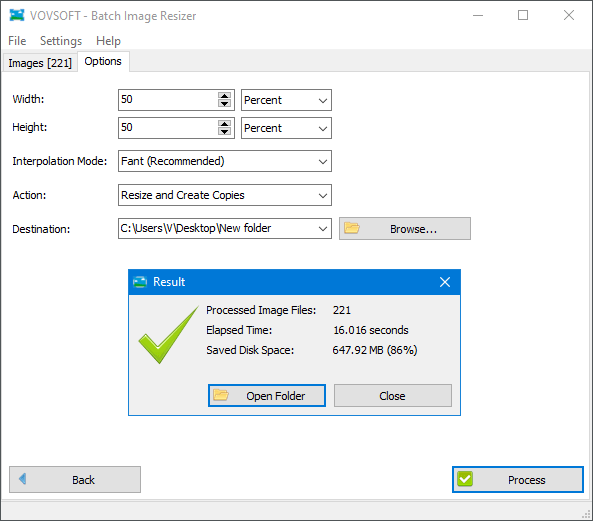The width and height of the screenshot is (593, 521).
Task: Click the blue arrow icon on Back button
Action: pyautogui.click(x=23, y=479)
